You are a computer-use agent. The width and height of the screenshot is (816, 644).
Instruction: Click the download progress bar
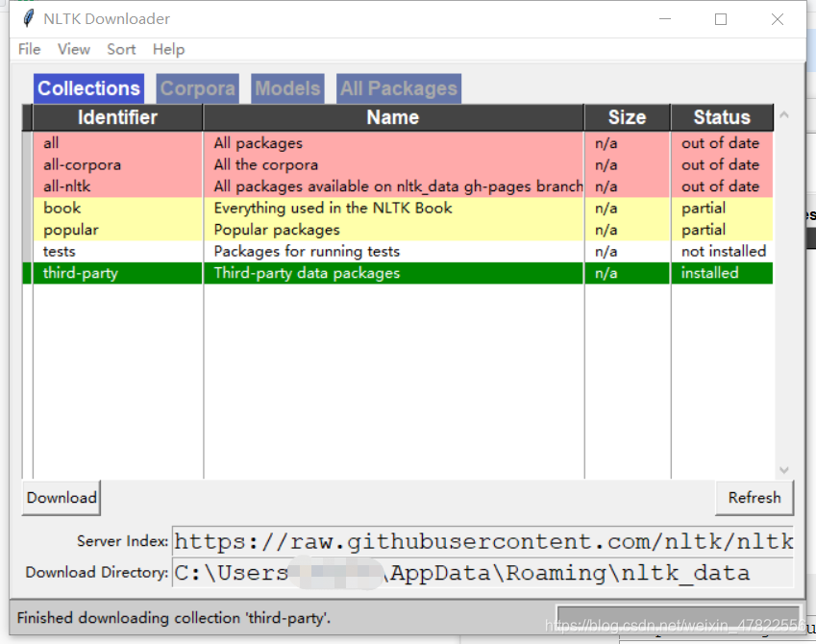click(679, 616)
